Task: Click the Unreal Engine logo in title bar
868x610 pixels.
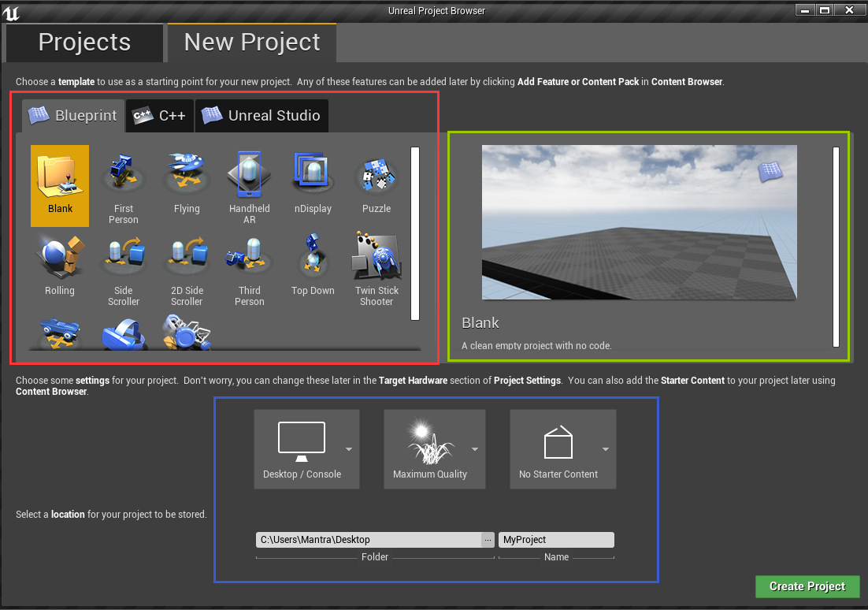Action: 11,12
